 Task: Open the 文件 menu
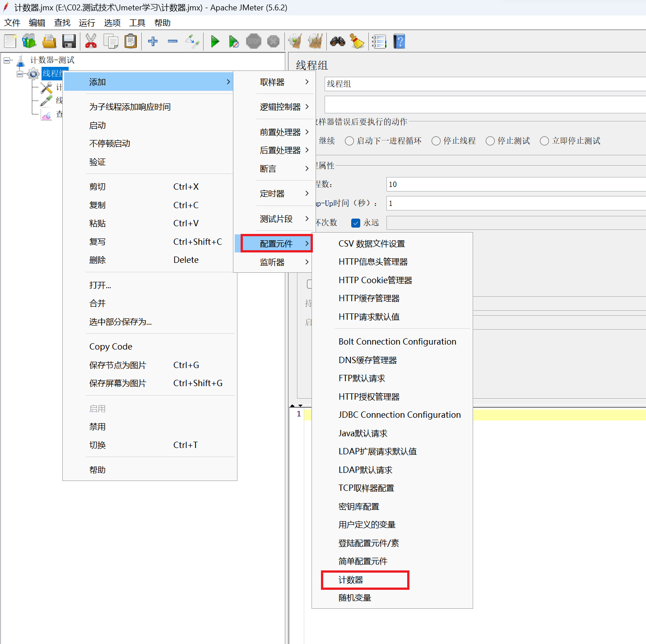(12, 23)
